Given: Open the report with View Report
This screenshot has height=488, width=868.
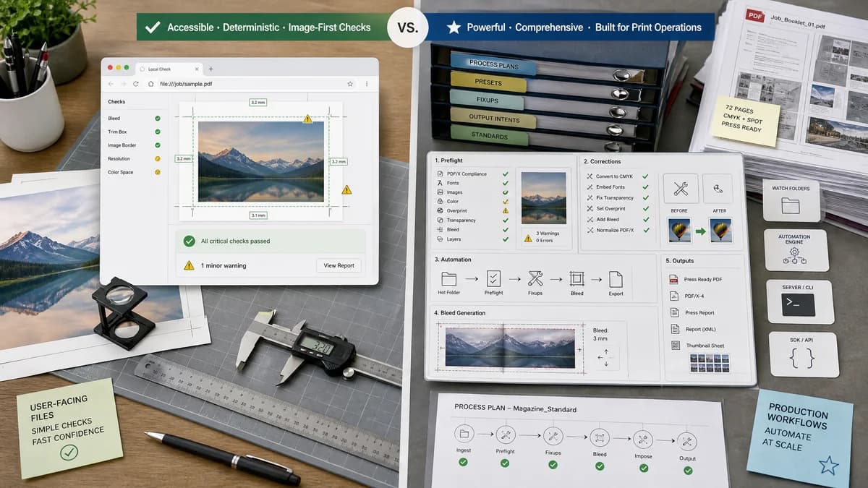Looking at the screenshot, I should [x=339, y=265].
